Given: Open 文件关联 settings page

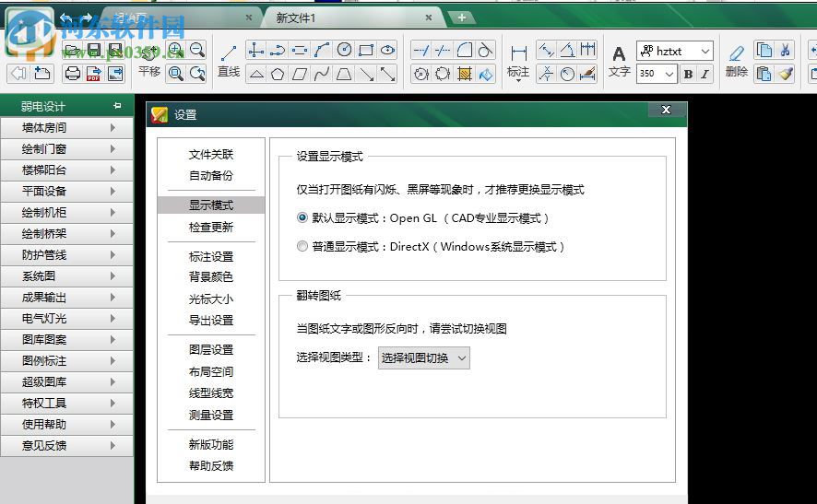Looking at the screenshot, I should [211, 155].
